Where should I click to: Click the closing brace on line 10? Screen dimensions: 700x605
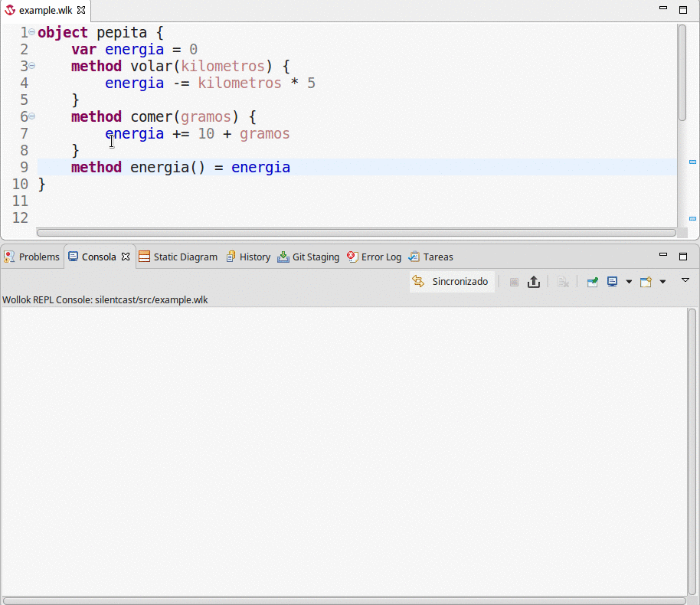[41, 185]
